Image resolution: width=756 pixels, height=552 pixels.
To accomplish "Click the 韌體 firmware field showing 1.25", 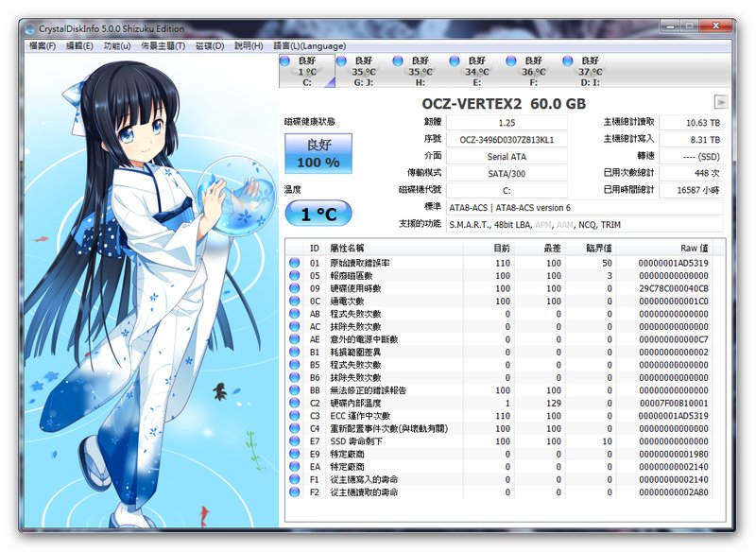I will coord(507,123).
